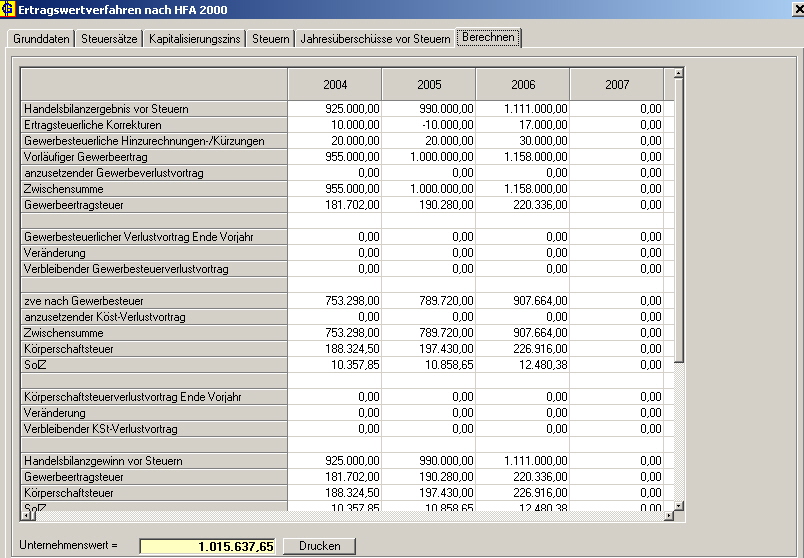Select the Handelsbilanzergebnis vor Steuern row header
Image resolution: width=804 pixels, height=558 pixels.
click(x=154, y=109)
